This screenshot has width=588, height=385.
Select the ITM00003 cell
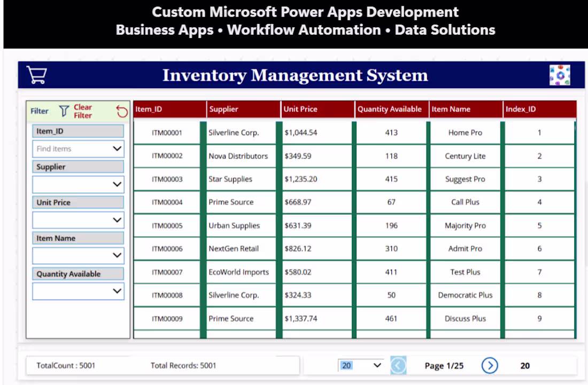click(x=167, y=179)
